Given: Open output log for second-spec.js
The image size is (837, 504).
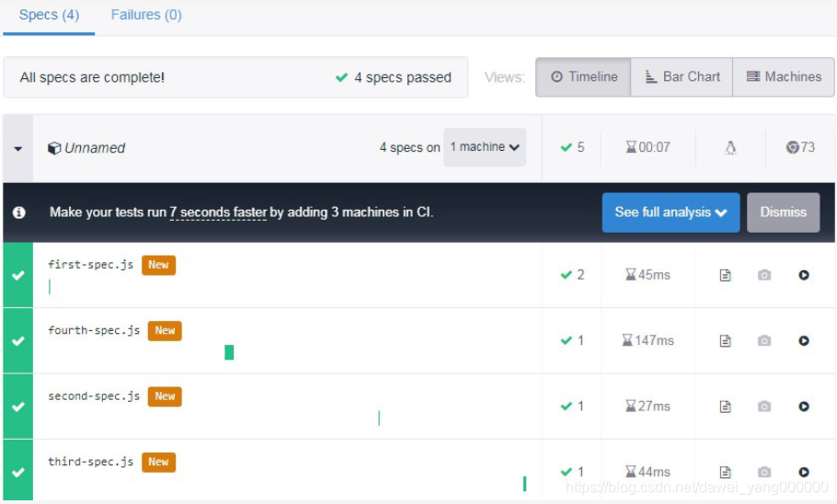Looking at the screenshot, I should point(725,407).
